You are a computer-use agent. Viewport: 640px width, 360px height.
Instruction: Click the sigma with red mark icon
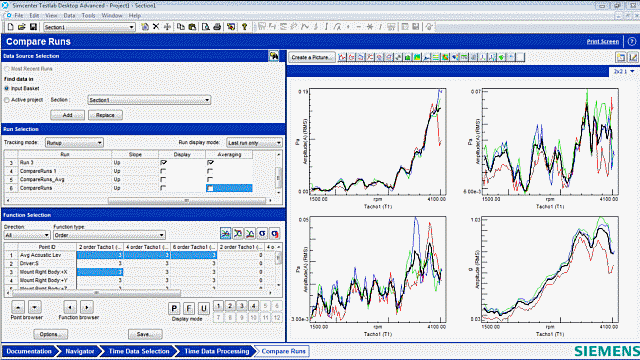275,233
